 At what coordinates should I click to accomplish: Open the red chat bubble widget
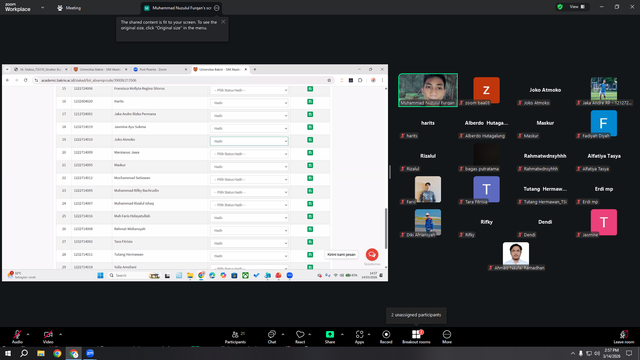coord(372,255)
